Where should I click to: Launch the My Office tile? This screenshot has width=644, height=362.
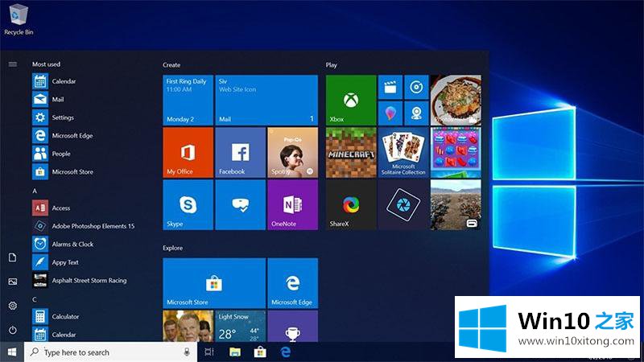click(x=188, y=153)
